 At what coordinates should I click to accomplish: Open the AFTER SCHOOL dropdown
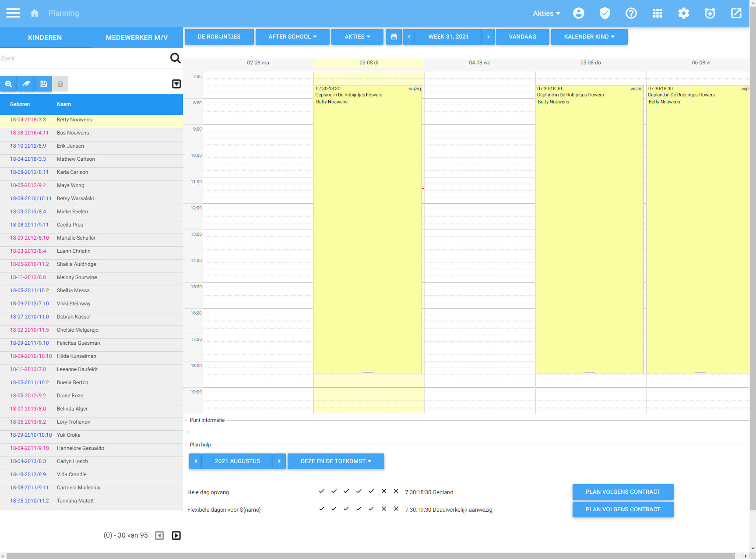click(x=292, y=37)
